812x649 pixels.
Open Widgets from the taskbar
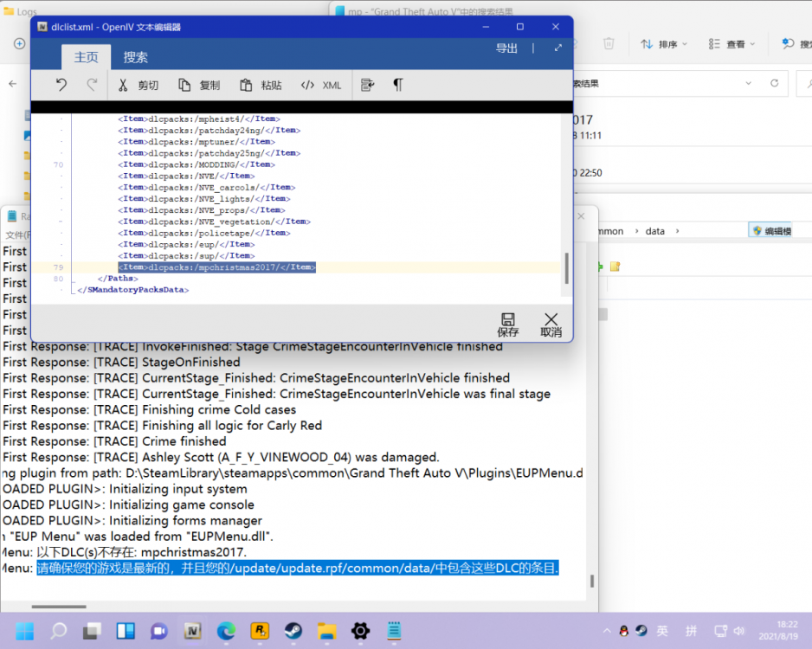(x=126, y=632)
